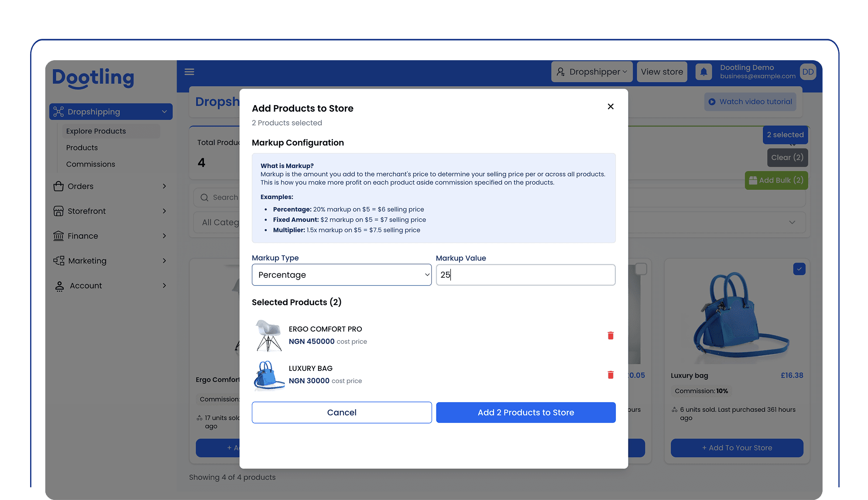Image resolution: width=868 pixels, height=500 pixels.
Task: Go to Explore Products menu item
Action: point(96,131)
